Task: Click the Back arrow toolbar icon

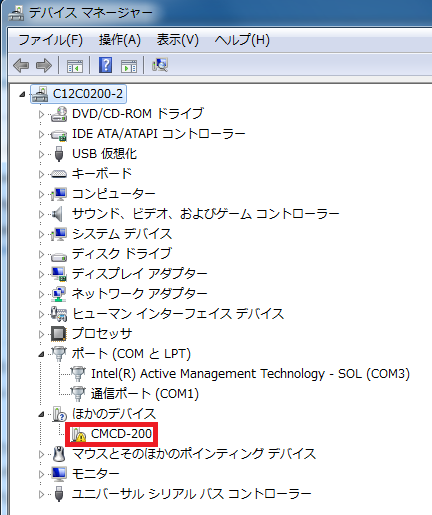Action: 21,65
